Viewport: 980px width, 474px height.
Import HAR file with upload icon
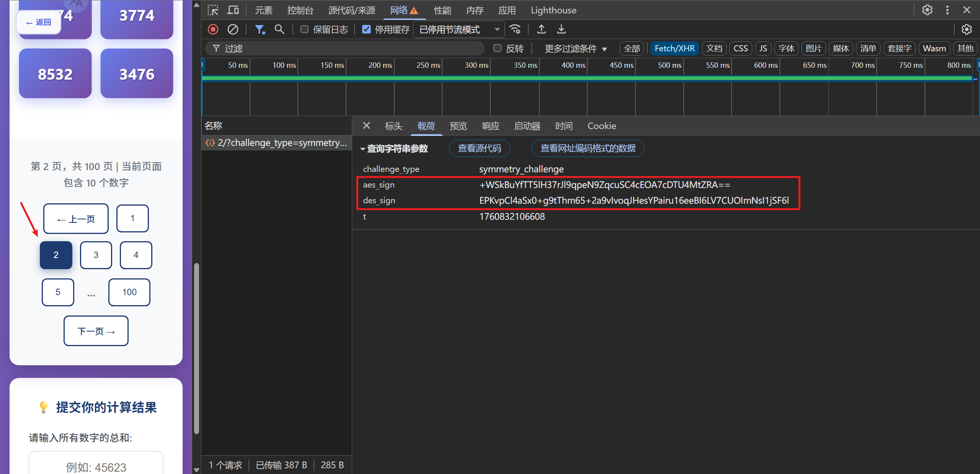(541, 29)
